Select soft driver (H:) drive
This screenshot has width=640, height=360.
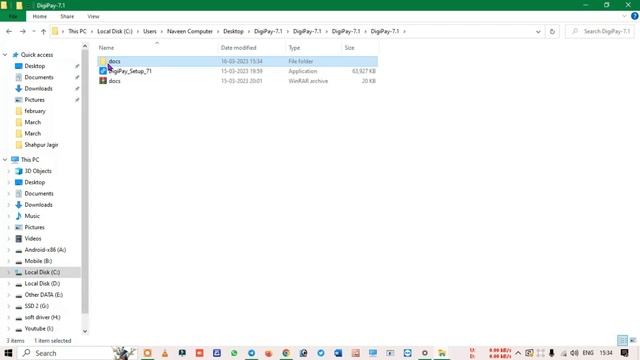[x=42, y=317]
